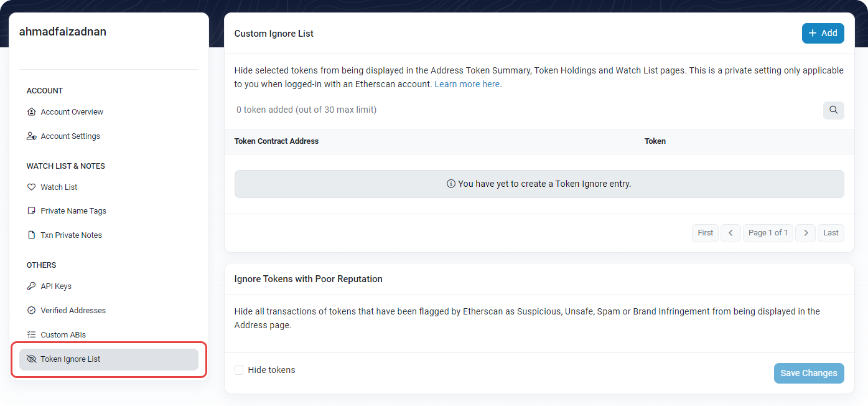868x406 pixels.
Task: Click the Save Changes button
Action: (x=808, y=373)
